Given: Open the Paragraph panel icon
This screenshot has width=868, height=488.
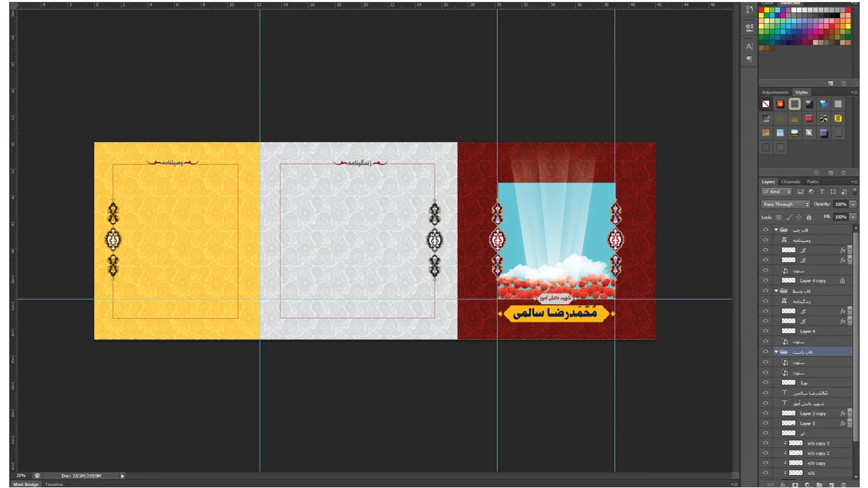Looking at the screenshot, I should point(749,59).
